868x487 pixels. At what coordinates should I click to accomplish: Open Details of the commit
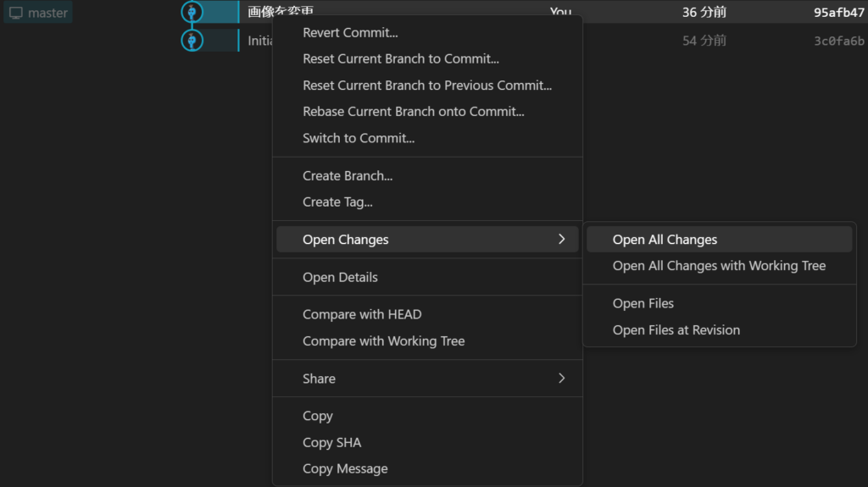click(x=340, y=278)
